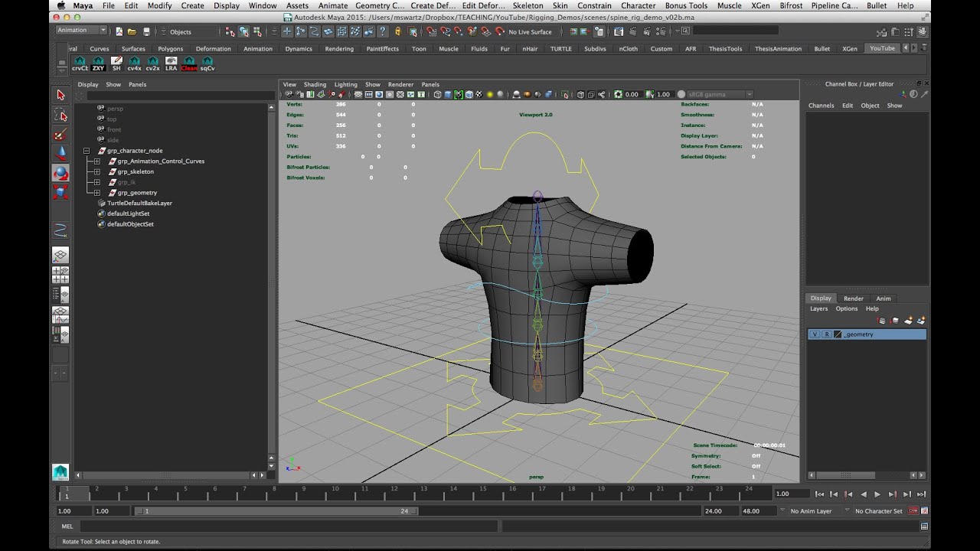Image resolution: width=980 pixels, height=551 pixels.
Task: Switch to the Polygons shelf tab
Action: pos(171,49)
